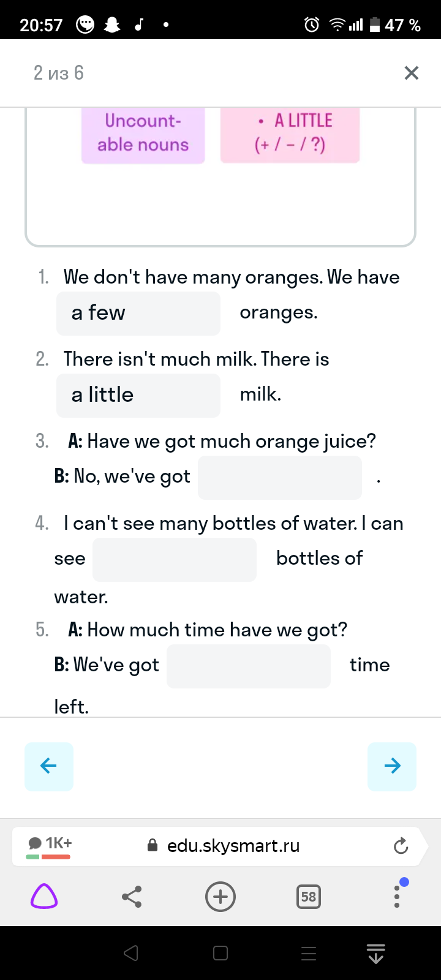Open the Alice assistant icon in browser bar

(44, 897)
